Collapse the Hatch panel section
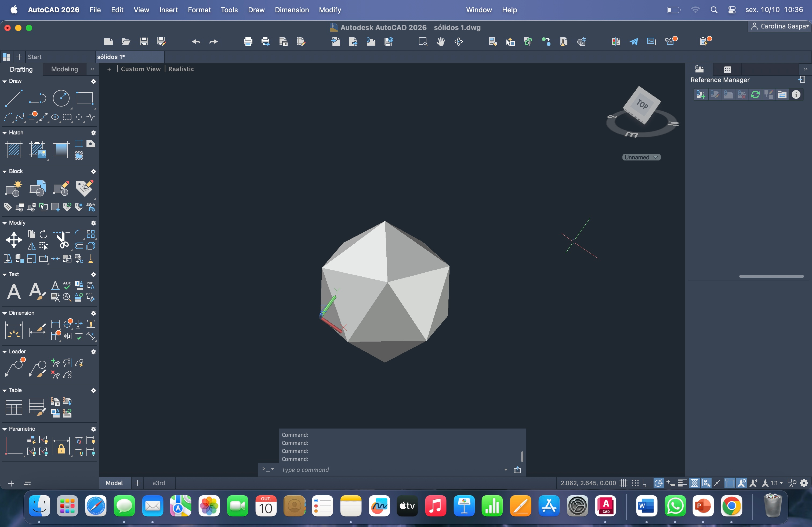 pos(5,133)
